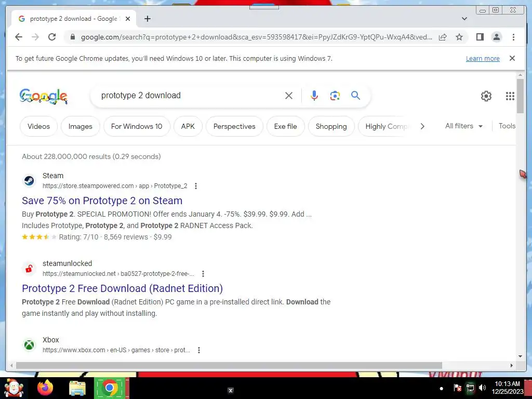Image resolution: width=532 pixels, height=399 pixels.
Task: Open Google quick settings gear
Action: [486, 96]
